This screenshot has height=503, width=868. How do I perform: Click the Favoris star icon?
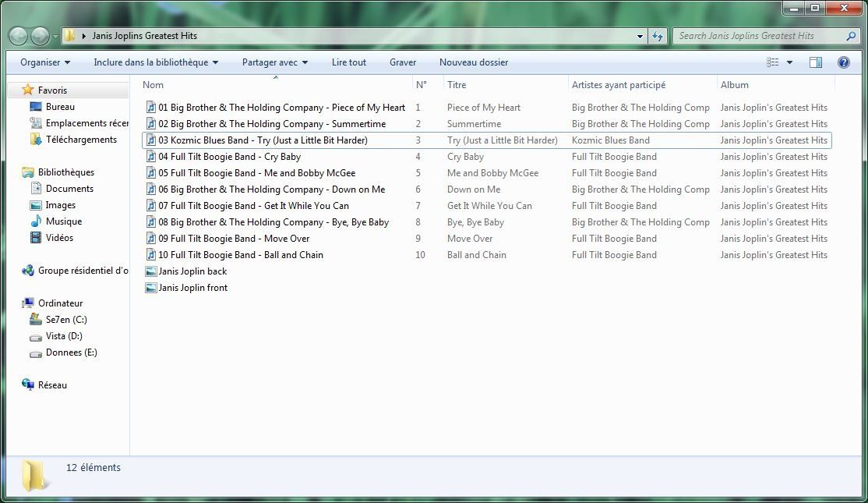(28, 90)
